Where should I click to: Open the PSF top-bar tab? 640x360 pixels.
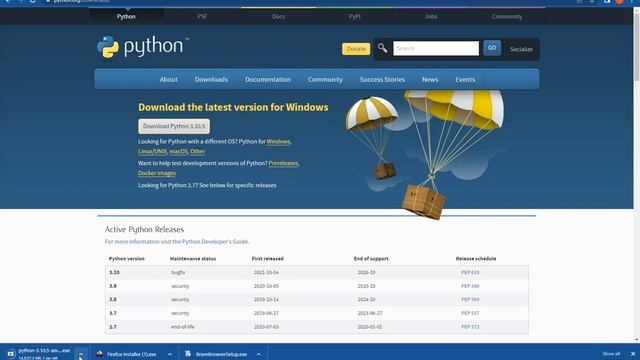[x=202, y=17]
